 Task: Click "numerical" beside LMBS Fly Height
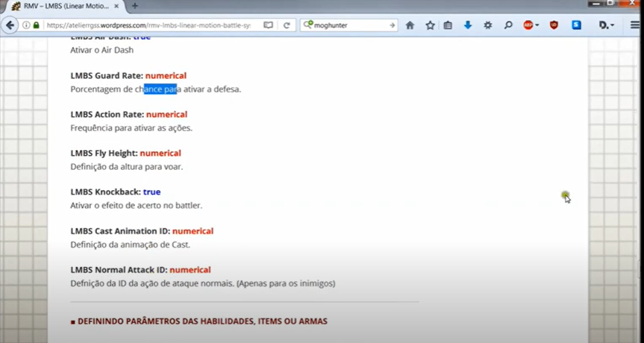[160, 154]
